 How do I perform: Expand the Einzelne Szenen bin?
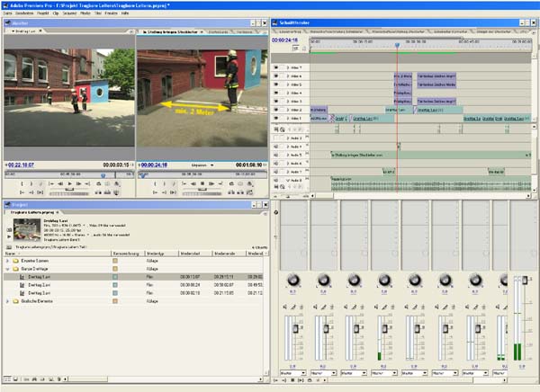[x=7, y=261]
